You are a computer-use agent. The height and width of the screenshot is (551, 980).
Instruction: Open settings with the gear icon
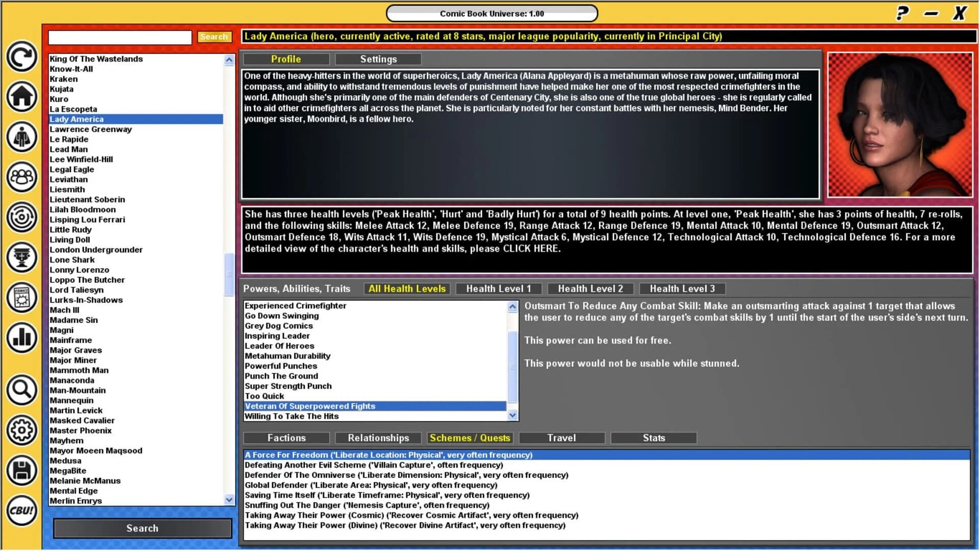[x=21, y=430]
